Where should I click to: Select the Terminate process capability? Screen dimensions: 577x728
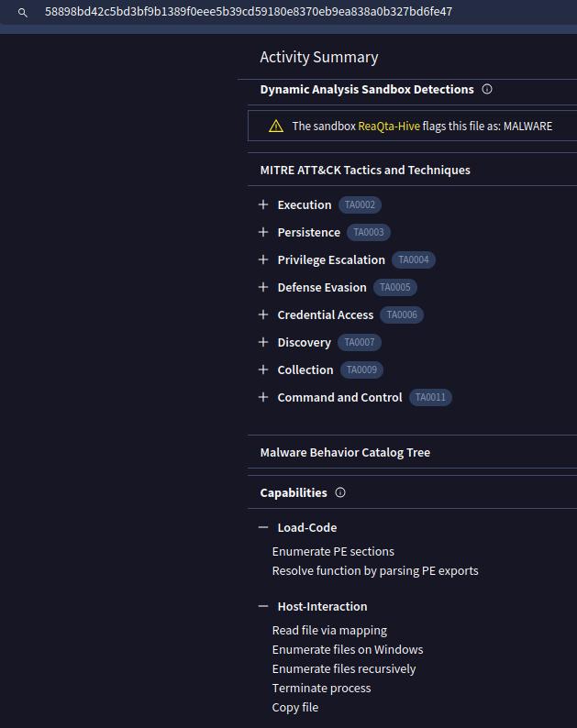coord(321,688)
